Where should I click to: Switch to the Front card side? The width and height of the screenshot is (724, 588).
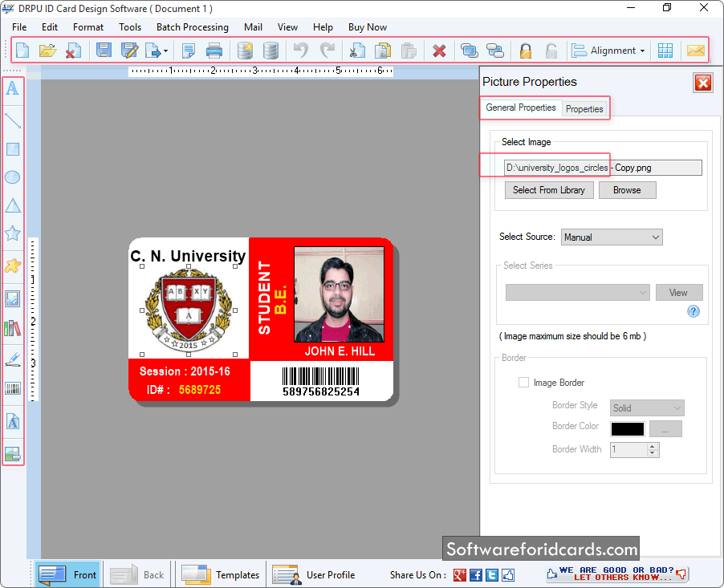point(68,574)
